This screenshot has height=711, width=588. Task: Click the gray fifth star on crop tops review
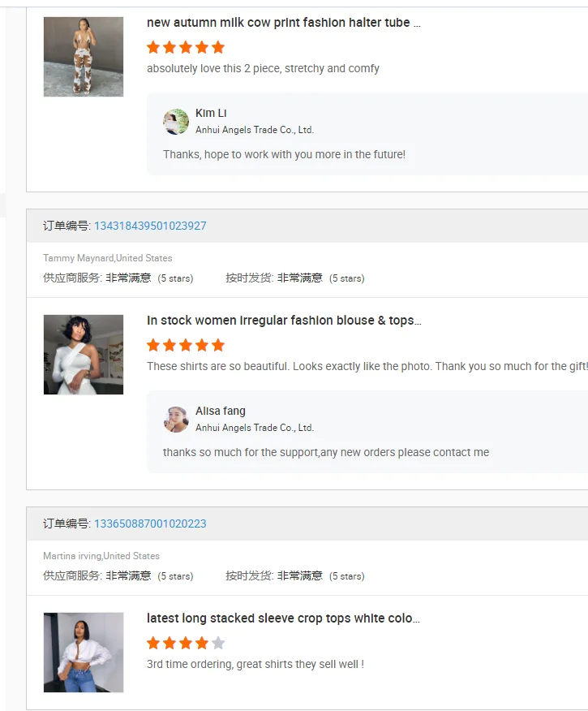tap(218, 643)
